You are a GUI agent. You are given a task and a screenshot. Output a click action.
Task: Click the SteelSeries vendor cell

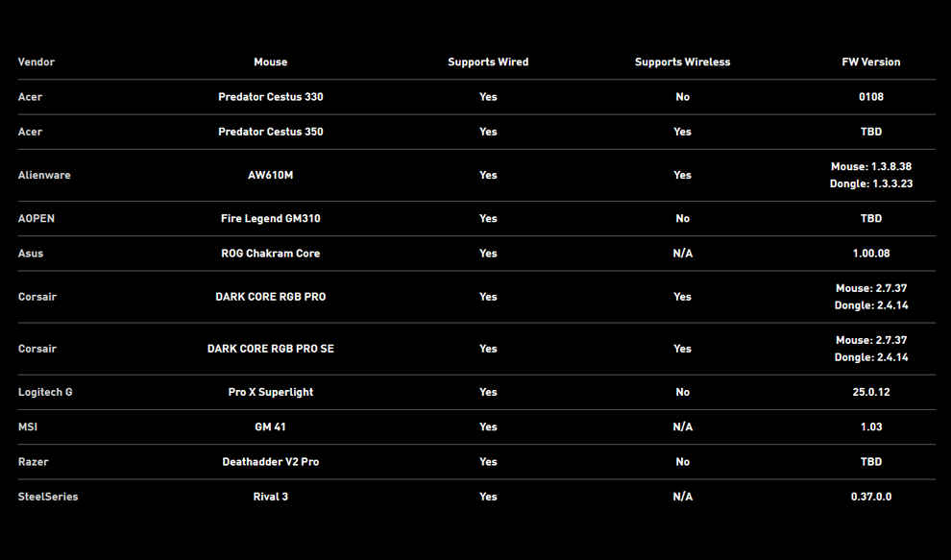click(x=48, y=497)
